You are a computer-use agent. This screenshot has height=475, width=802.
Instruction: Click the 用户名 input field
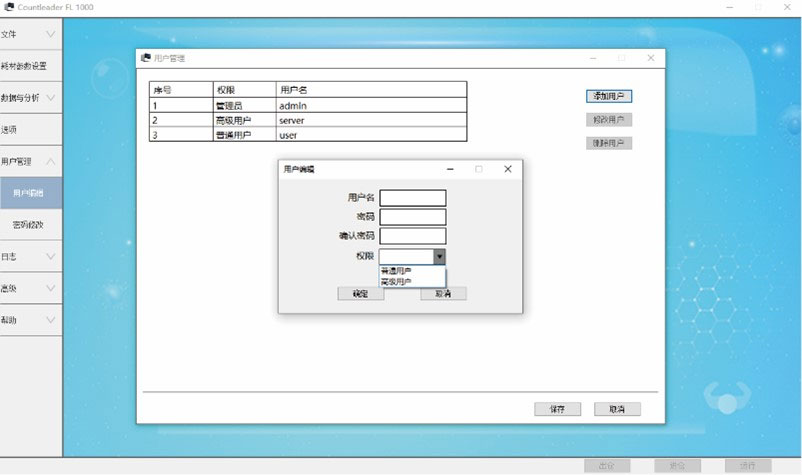412,198
